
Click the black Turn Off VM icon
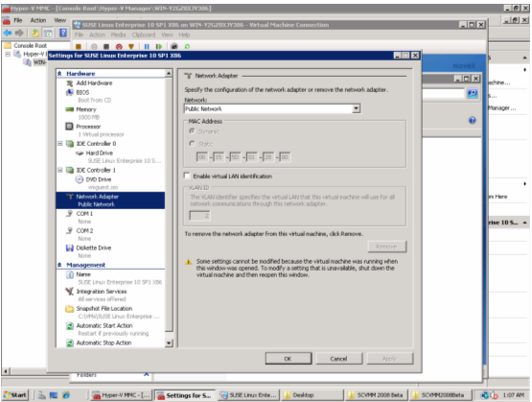pos(106,46)
